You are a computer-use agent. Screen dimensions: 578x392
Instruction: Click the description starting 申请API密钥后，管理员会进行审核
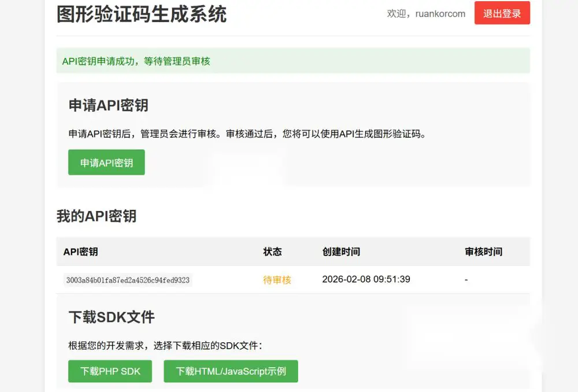pos(247,134)
